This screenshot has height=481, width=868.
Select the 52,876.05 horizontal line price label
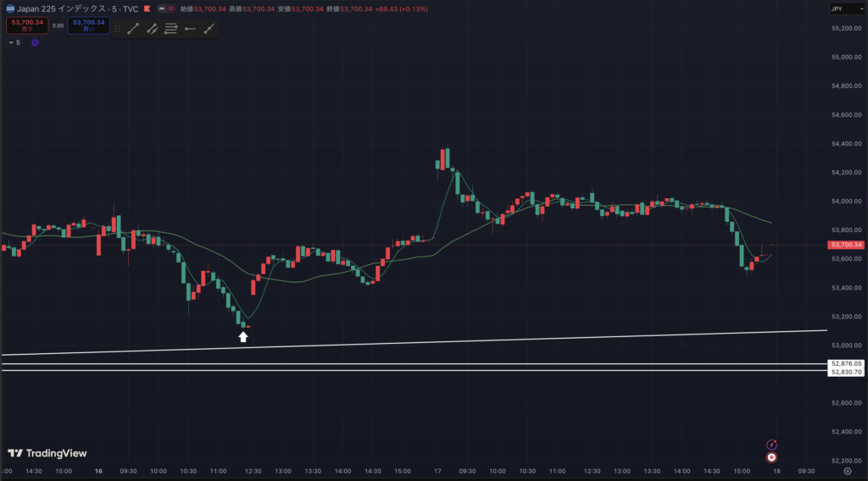click(846, 364)
